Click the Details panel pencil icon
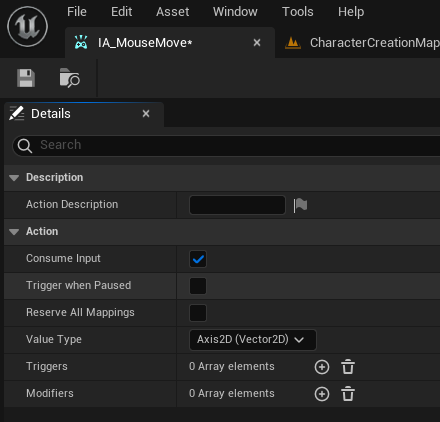This screenshot has width=440, height=422. 17,114
